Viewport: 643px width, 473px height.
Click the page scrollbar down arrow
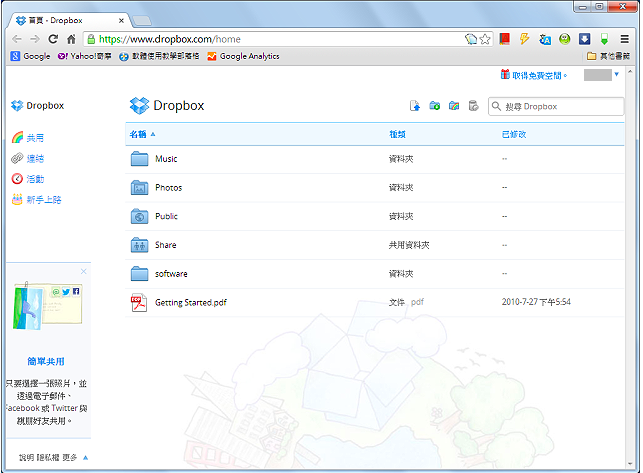point(630,464)
